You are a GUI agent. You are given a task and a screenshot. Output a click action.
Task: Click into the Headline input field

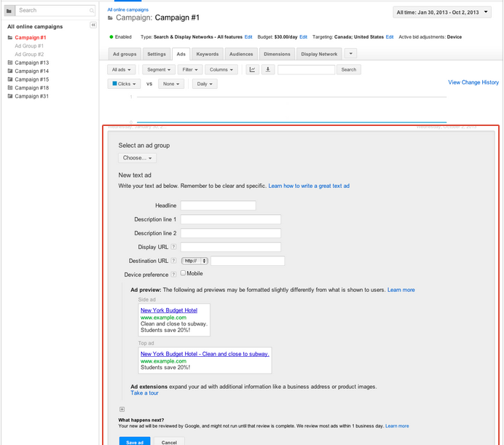pyautogui.click(x=218, y=206)
